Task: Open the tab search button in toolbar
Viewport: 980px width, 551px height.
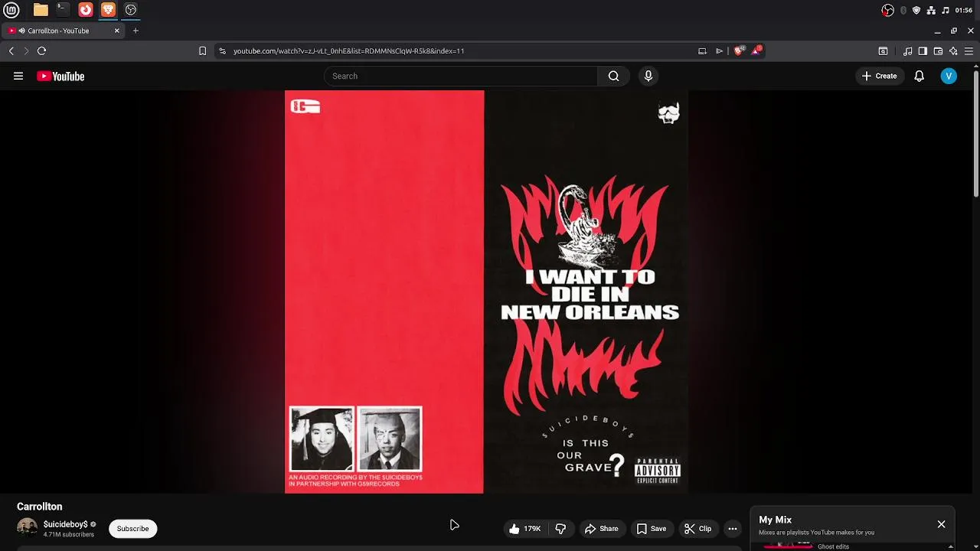Action: click(883, 51)
